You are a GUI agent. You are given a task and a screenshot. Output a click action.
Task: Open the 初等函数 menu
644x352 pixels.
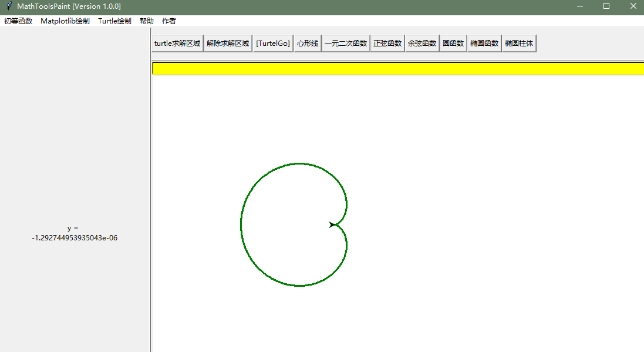[x=18, y=21]
